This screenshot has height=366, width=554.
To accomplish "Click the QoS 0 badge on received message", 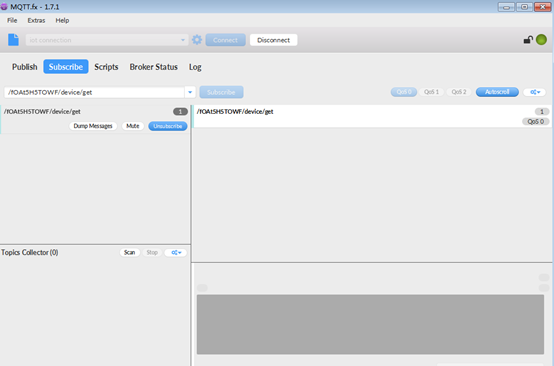I will point(536,122).
